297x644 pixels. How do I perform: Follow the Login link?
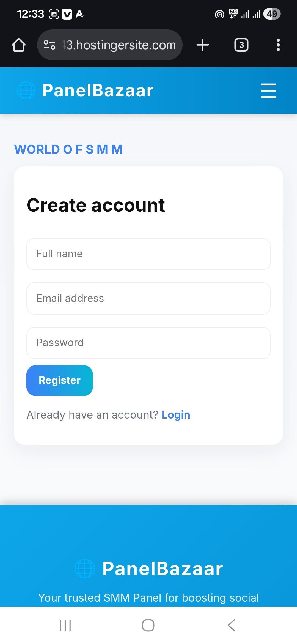coord(176,415)
